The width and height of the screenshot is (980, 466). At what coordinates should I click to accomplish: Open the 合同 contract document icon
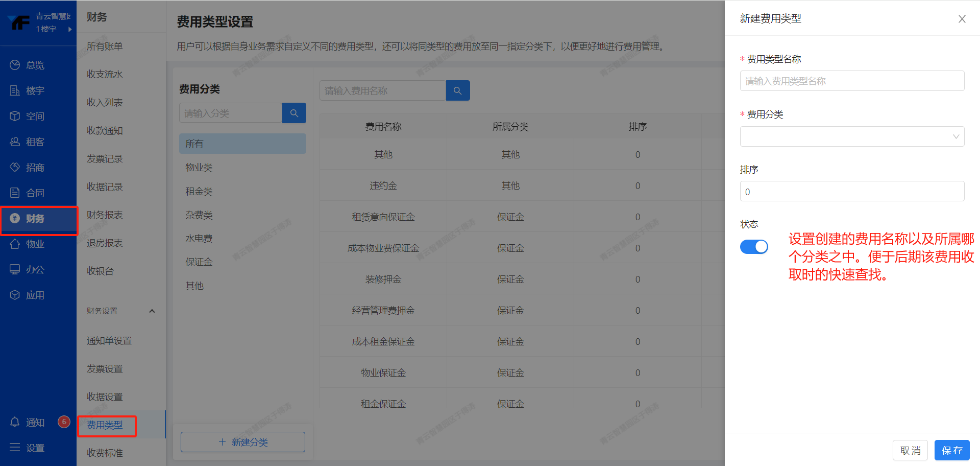coord(15,193)
